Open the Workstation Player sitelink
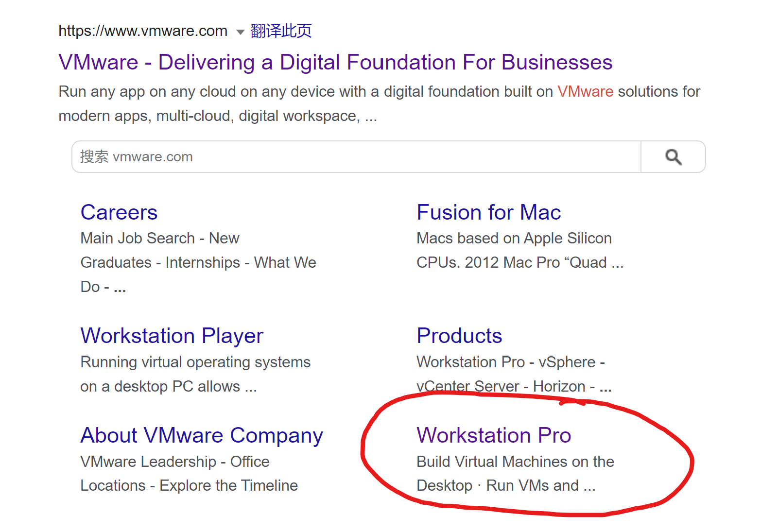 pyautogui.click(x=172, y=336)
